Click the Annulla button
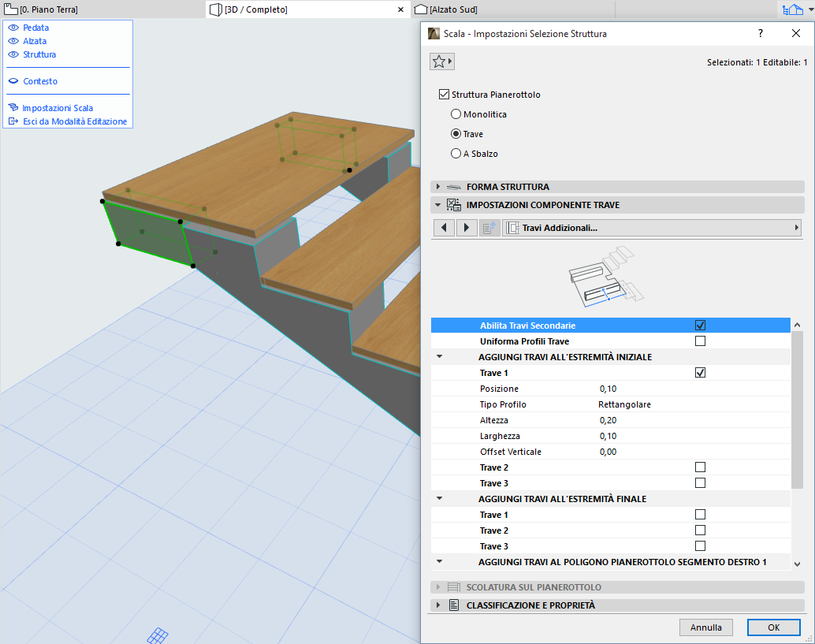815x644 pixels. pyautogui.click(x=705, y=627)
